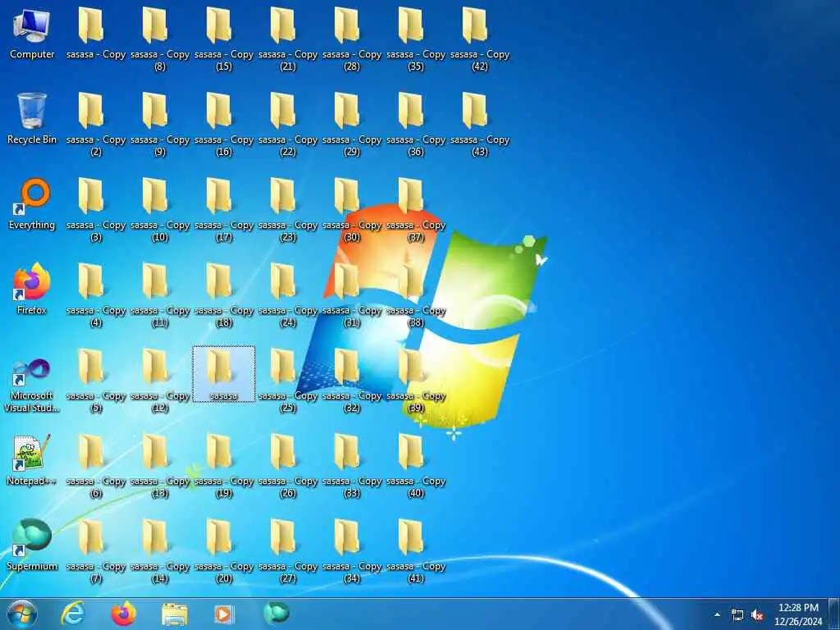Viewport: 840px width, 630px height.
Task: Select folder sasasa - Copy (8)
Action: 160,39
